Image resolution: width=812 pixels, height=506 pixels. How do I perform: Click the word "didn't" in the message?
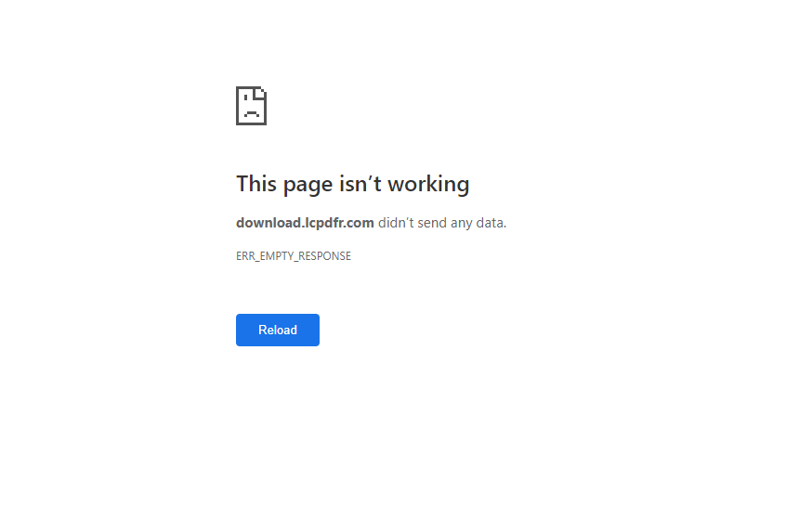pos(396,223)
